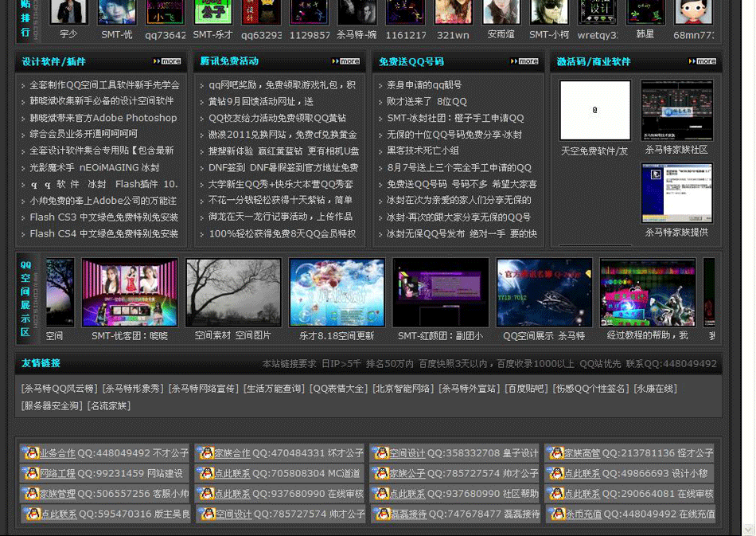Click penguin icon beside 业务合作 QQ:448049492

coord(32,453)
